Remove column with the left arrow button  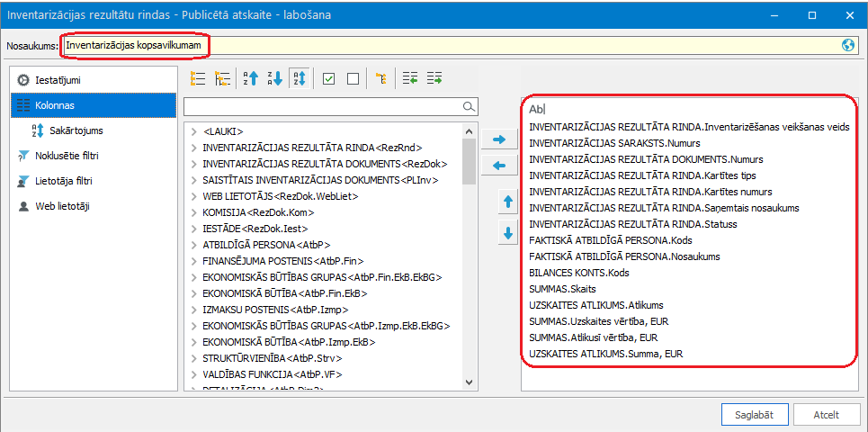[499, 165]
